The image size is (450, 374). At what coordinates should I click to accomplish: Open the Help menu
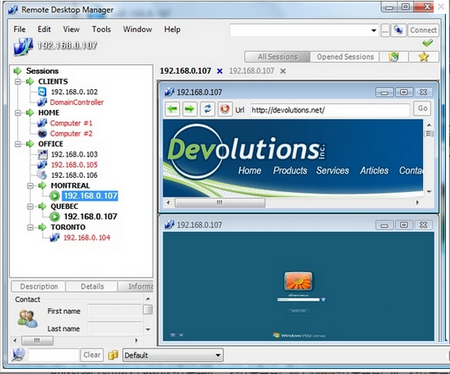(x=172, y=29)
